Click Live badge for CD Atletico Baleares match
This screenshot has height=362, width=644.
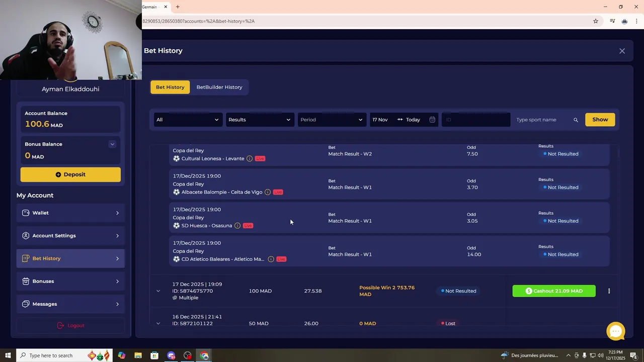tap(281, 259)
